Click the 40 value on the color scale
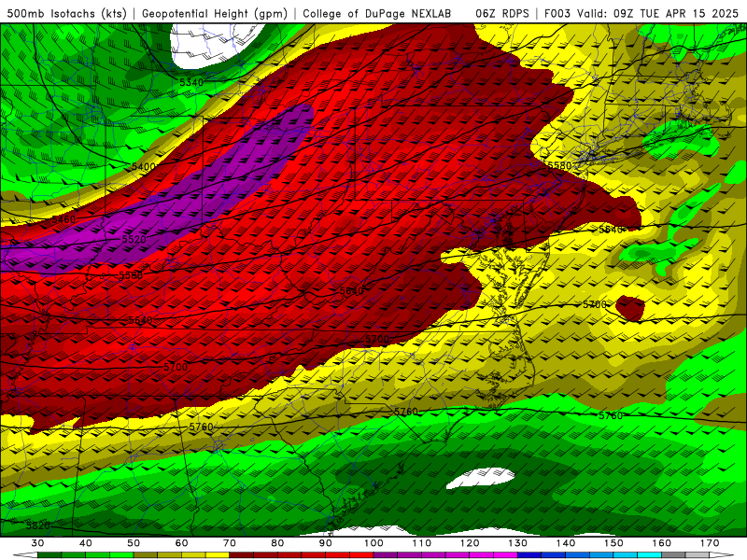The width and height of the screenshot is (747, 560). (x=86, y=543)
